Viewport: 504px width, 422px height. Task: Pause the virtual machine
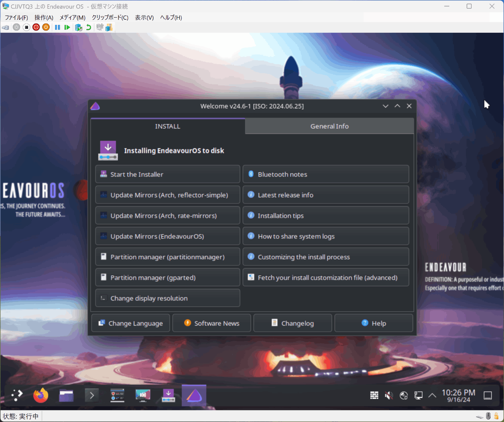tap(57, 27)
